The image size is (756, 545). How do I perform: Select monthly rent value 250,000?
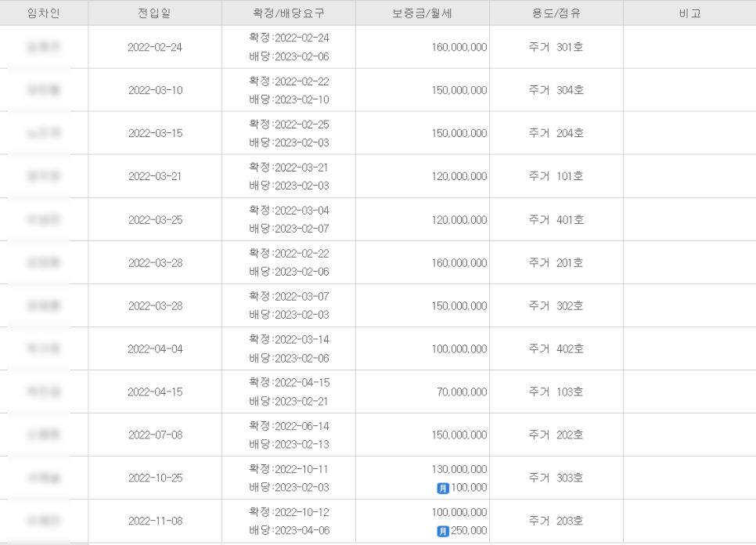(x=469, y=531)
